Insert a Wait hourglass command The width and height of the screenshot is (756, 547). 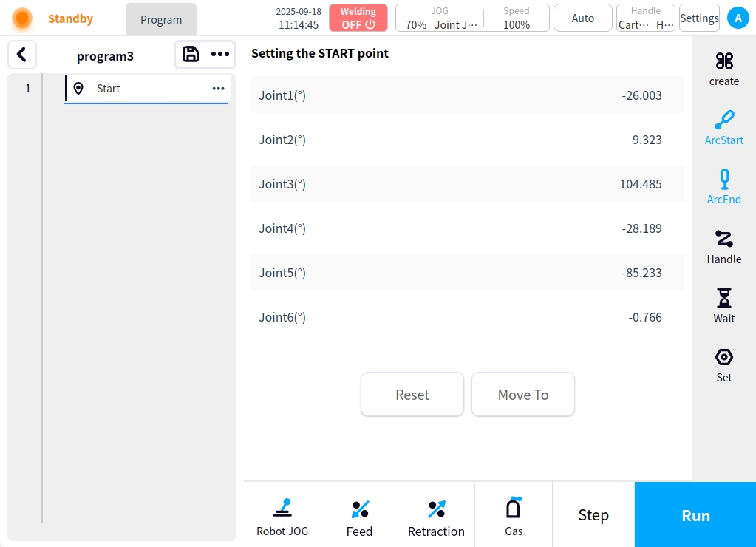click(x=723, y=305)
